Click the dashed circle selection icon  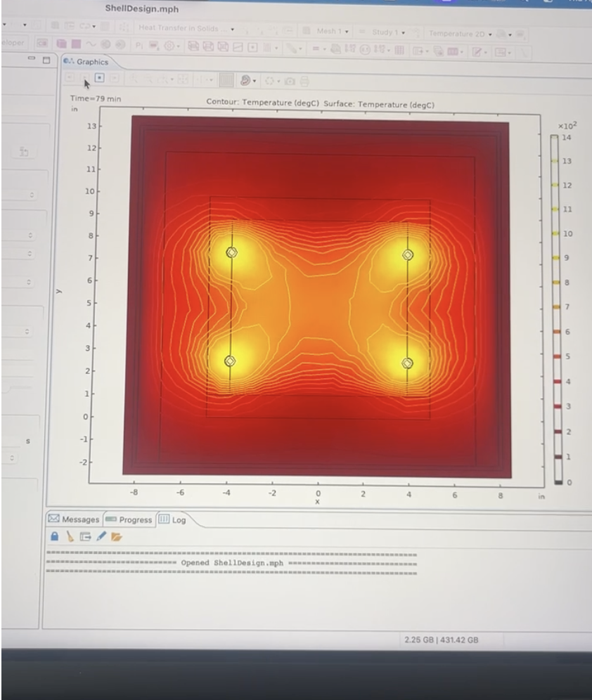tap(269, 81)
